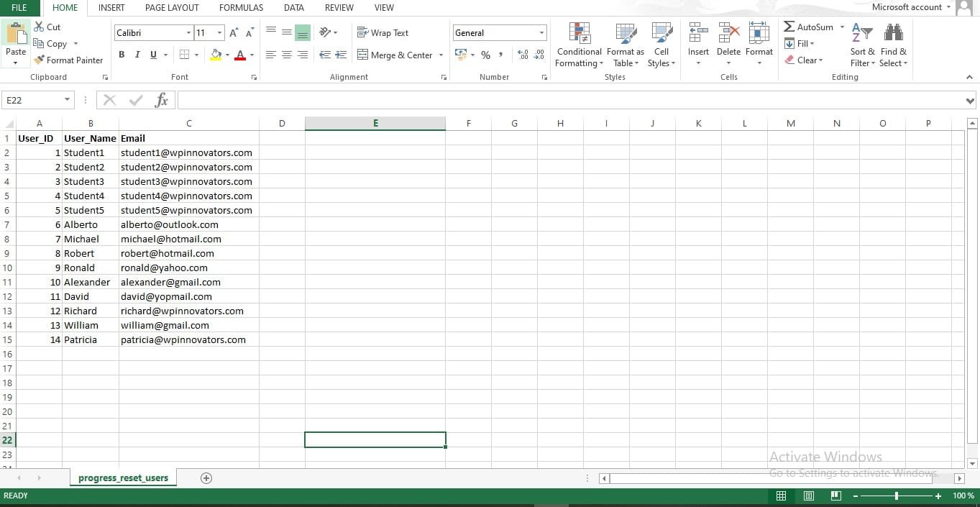980x507 pixels.
Task: Apply middle align to cell
Action: coord(287,32)
